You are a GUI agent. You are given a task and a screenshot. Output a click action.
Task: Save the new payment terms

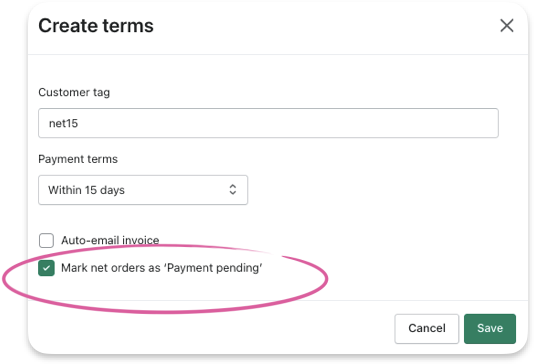(490, 329)
